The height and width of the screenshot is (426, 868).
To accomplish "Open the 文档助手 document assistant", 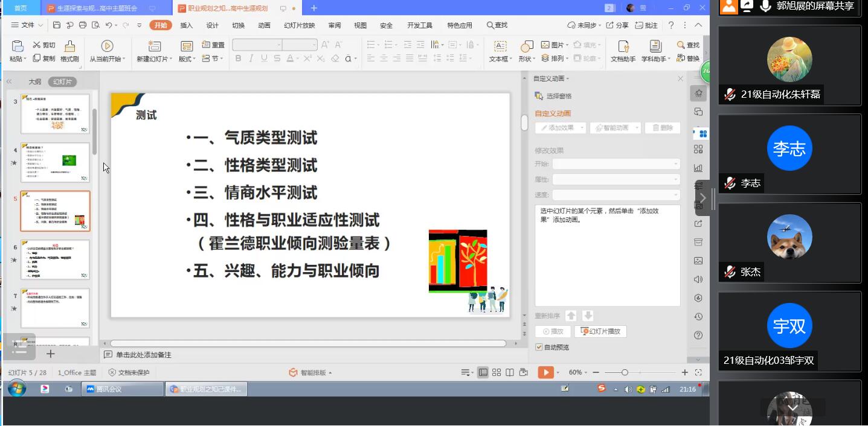I will pyautogui.click(x=623, y=46).
